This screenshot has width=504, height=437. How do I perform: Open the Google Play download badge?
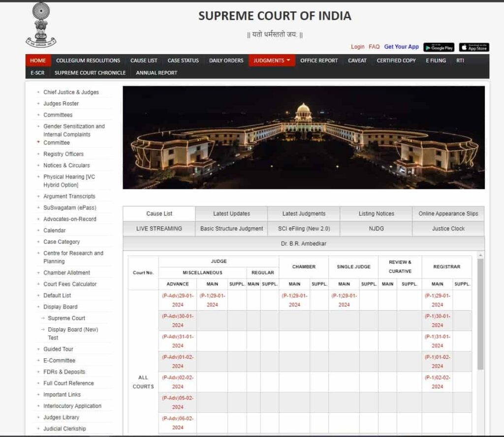tap(440, 47)
